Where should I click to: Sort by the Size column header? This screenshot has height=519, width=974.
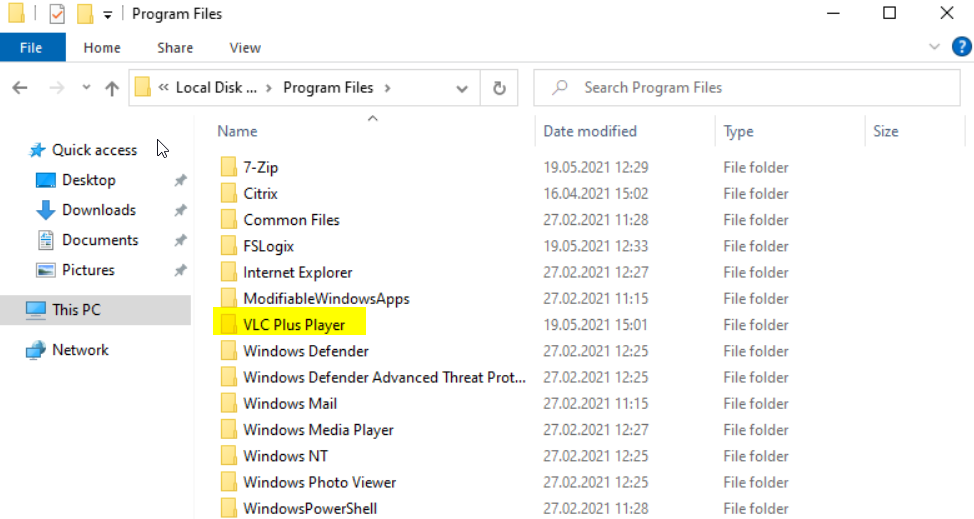tap(885, 131)
